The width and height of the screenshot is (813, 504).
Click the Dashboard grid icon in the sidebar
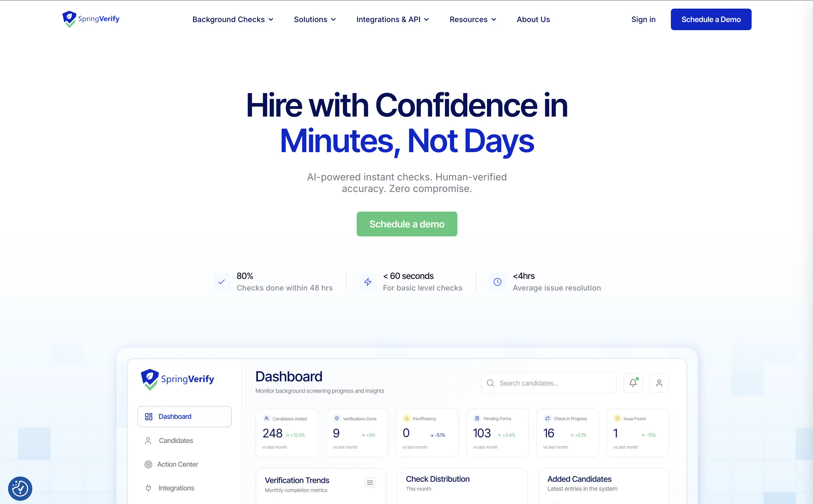pyautogui.click(x=149, y=416)
